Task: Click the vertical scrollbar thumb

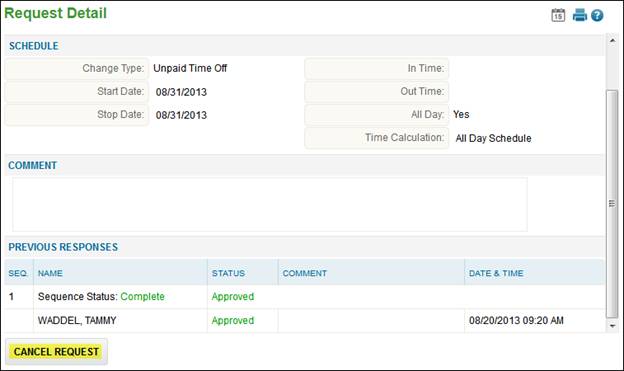Action: (612, 204)
